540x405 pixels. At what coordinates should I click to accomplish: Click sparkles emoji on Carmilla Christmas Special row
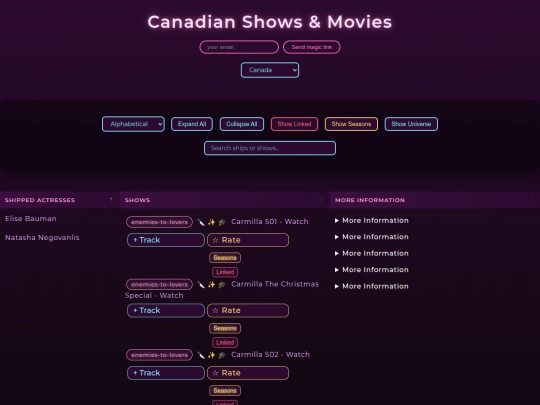211,285
